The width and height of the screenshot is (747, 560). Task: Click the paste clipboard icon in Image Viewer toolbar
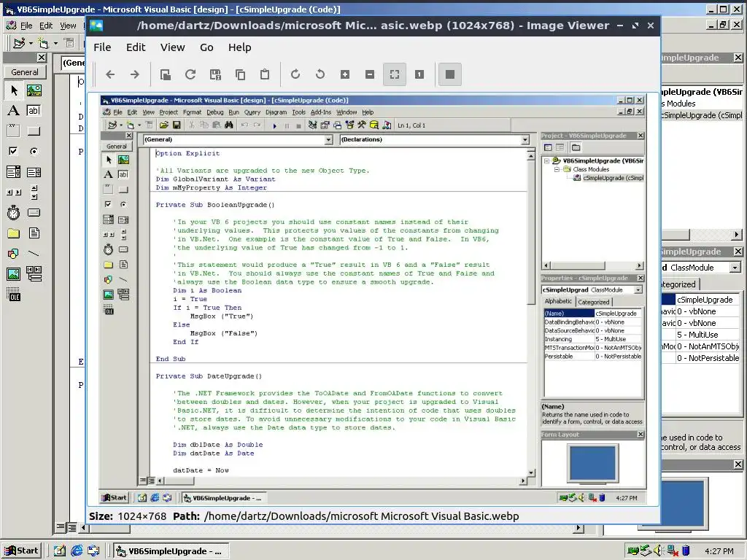[x=265, y=74]
